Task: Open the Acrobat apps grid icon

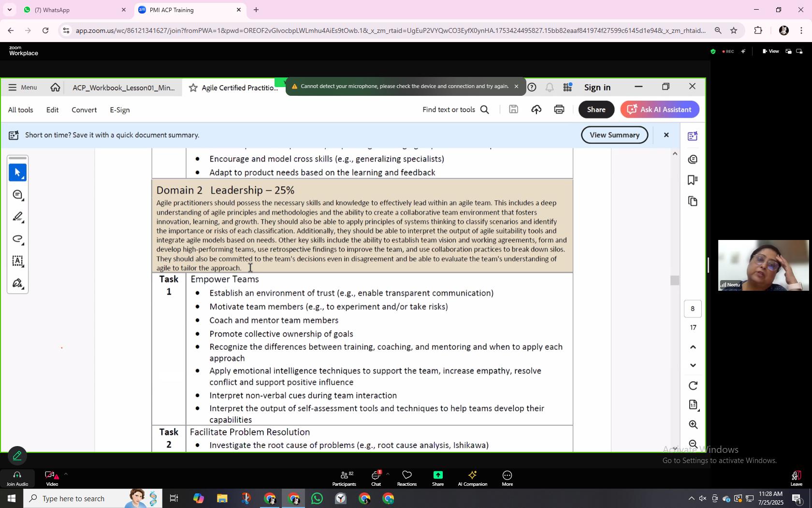Action: [568, 88]
